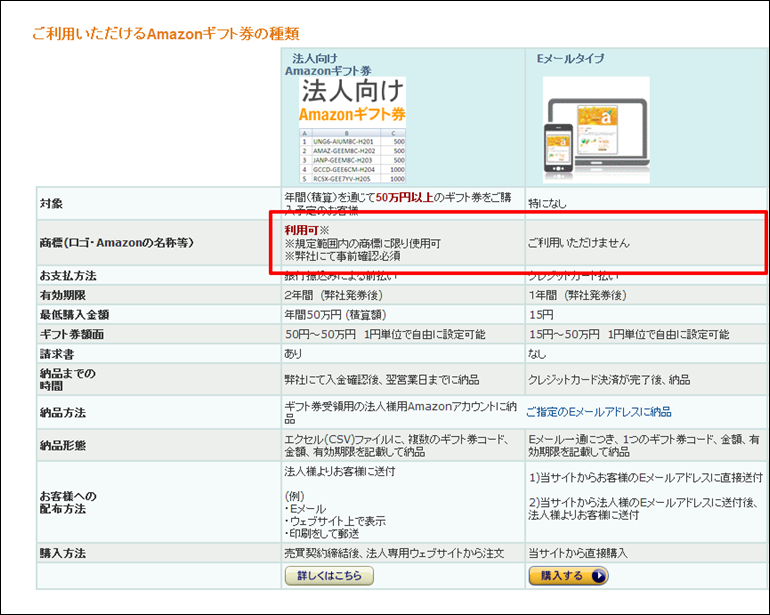Open the ご指定のEメールアドレスに納品 link
Viewport: 770px width, 615px height.
click(599, 412)
